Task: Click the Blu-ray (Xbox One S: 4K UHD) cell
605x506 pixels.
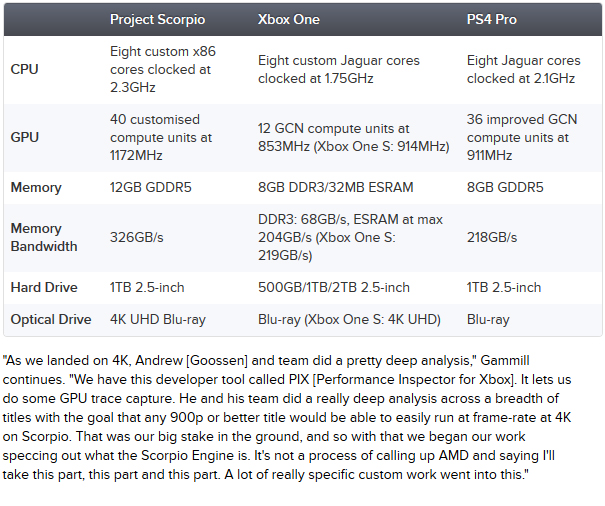Action: tap(349, 320)
